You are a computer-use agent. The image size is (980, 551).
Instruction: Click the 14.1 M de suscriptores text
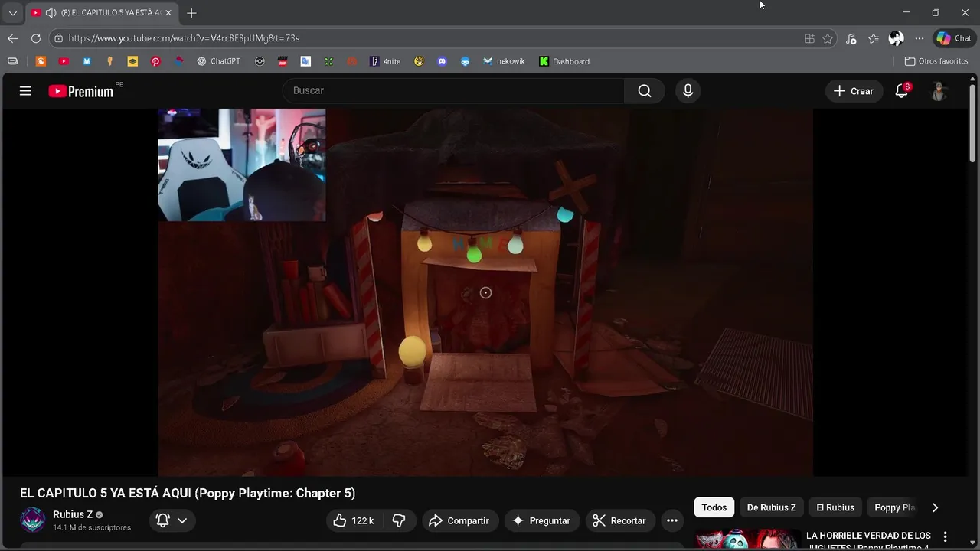click(92, 527)
